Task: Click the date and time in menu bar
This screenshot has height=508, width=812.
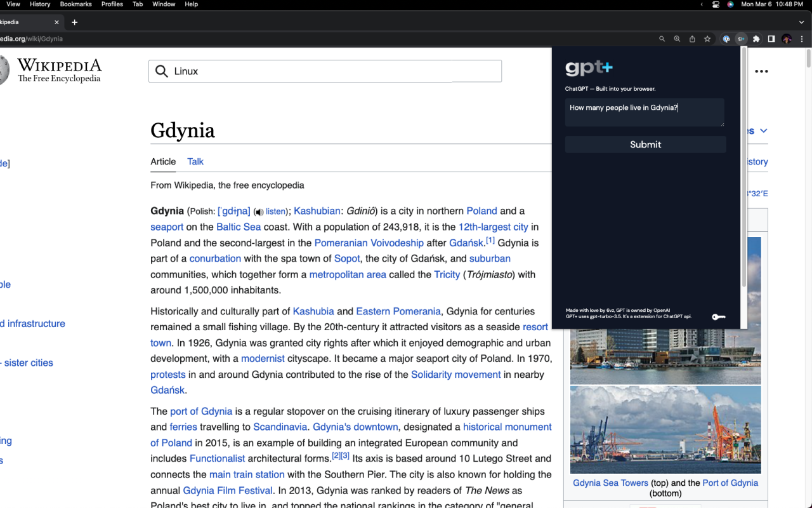Action: coord(772,4)
